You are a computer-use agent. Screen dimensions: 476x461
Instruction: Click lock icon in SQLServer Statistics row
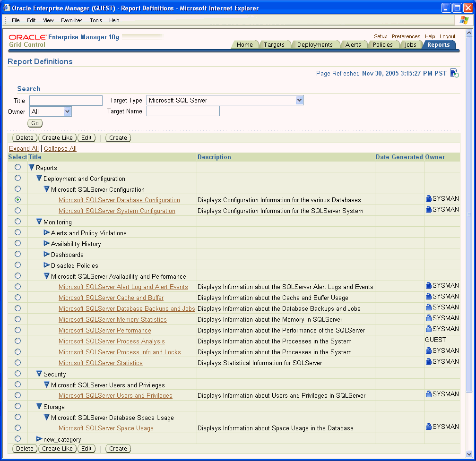coord(429,361)
